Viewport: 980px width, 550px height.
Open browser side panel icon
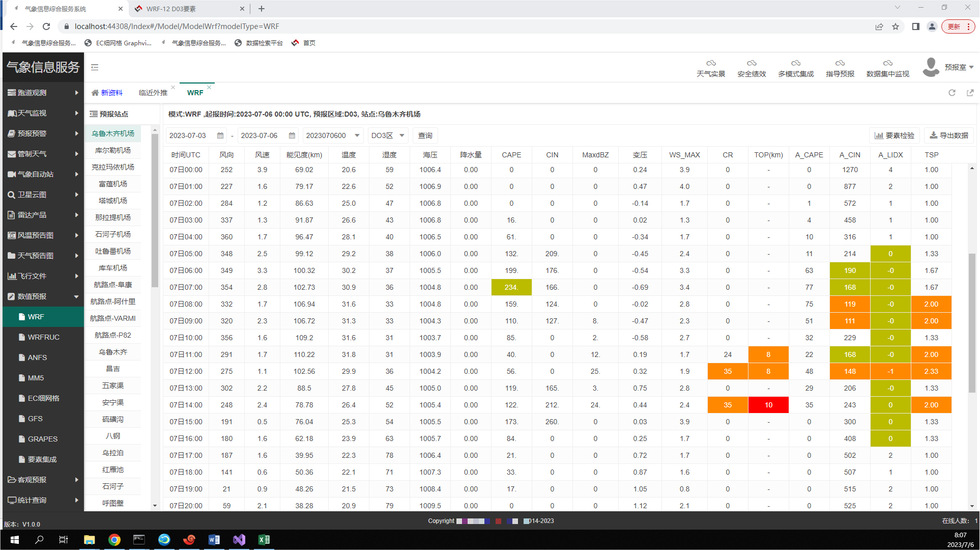click(916, 26)
